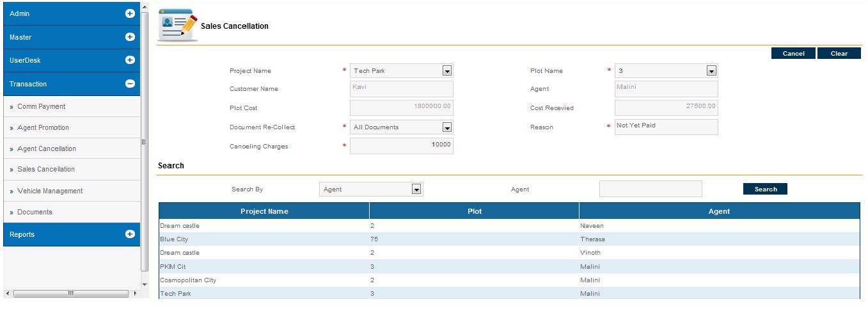Select Vehicle Management from sidebar
The height and width of the screenshot is (313, 868).
pyautogui.click(x=50, y=191)
